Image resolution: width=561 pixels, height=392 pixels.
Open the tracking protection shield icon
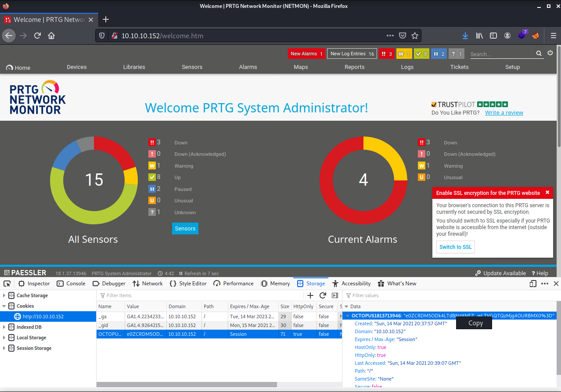(x=102, y=36)
